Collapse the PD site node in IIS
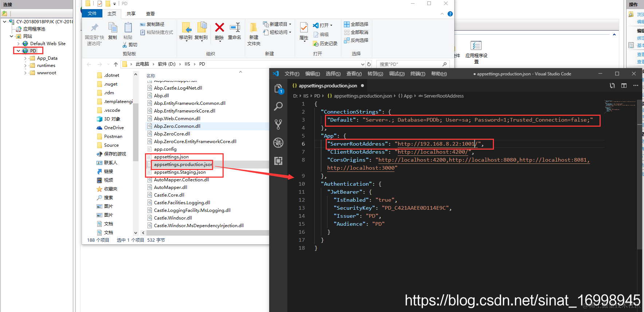This screenshot has height=312, width=644. pyautogui.click(x=18, y=51)
